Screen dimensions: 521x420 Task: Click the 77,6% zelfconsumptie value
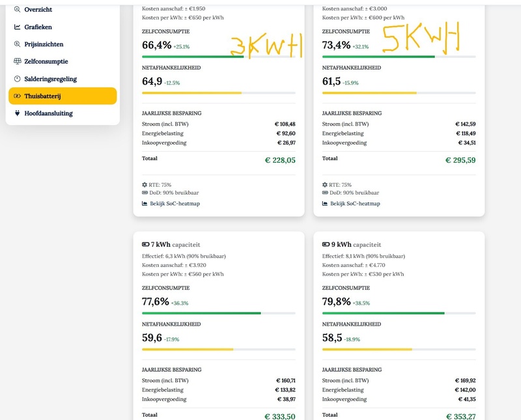[x=156, y=301]
